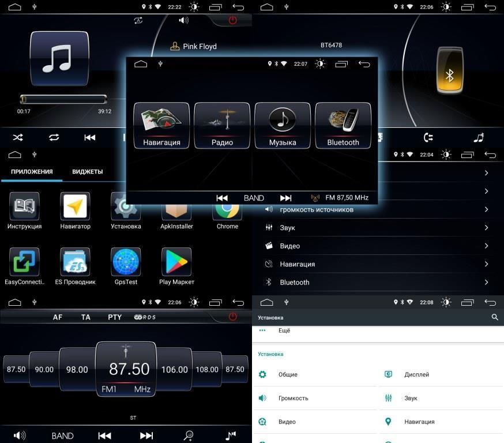Expand the громкость источников row chevron

[486, 209]
